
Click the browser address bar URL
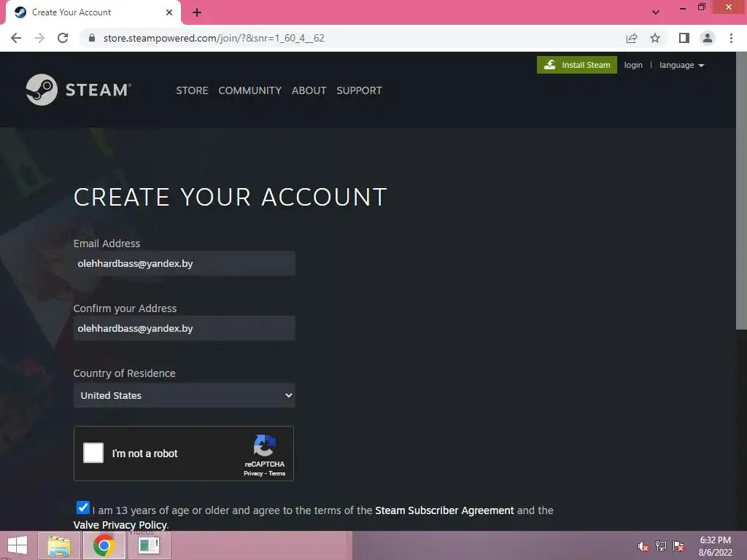[x=214, y=38]
